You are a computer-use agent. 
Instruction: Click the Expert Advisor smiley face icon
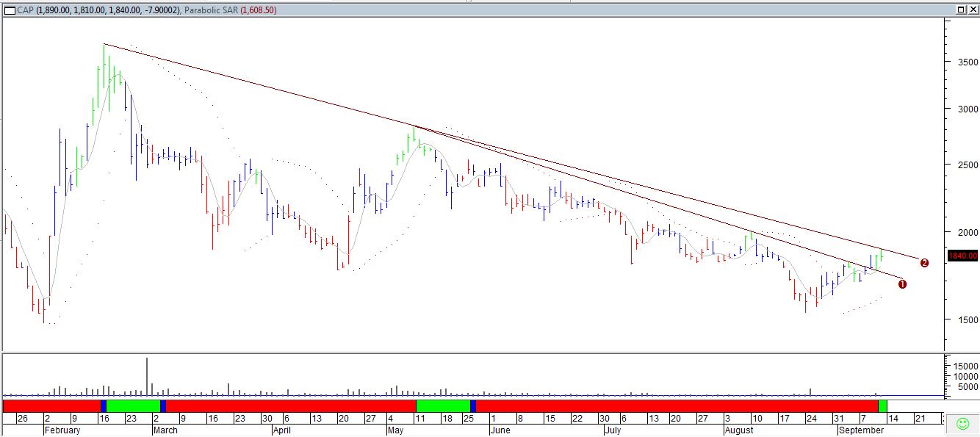(962, 424)
